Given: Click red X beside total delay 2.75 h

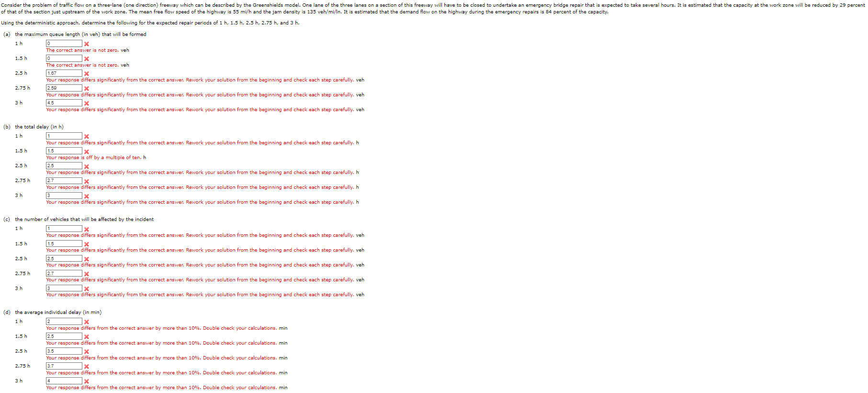Looking at the screenshot, I should [x=87, y=181].
